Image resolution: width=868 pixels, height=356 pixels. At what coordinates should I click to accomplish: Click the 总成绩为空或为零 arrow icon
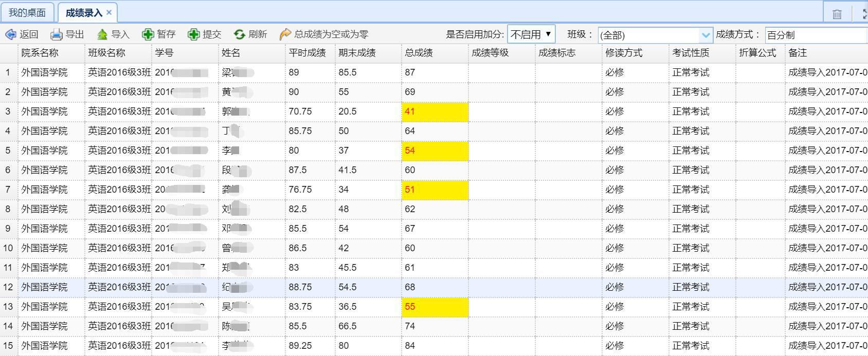pos(285,34)
